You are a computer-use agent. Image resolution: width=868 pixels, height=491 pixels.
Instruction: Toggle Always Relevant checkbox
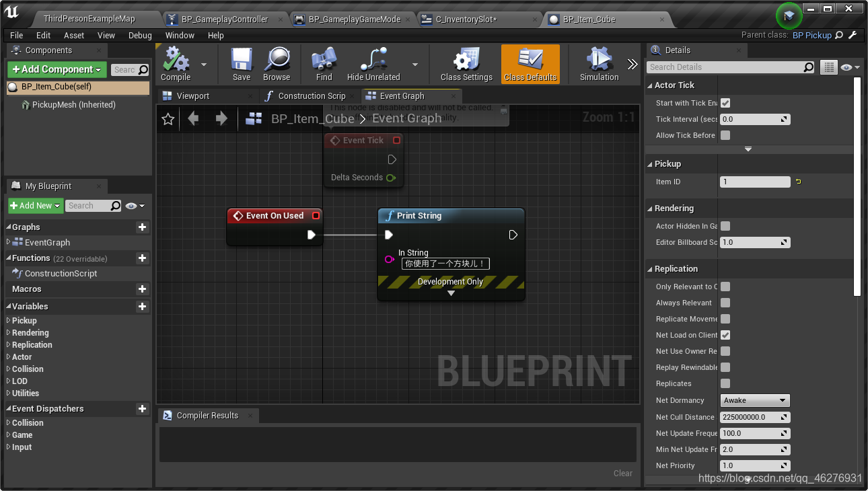coord(725,303)
